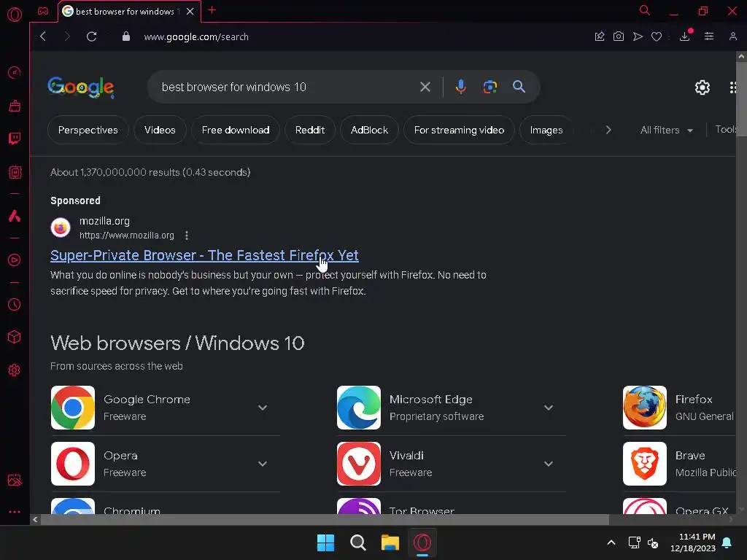The height and width of the screenshot is (560, 747).
Task: Select the Perspectives filter chip
Action: [x=88, y=130]
